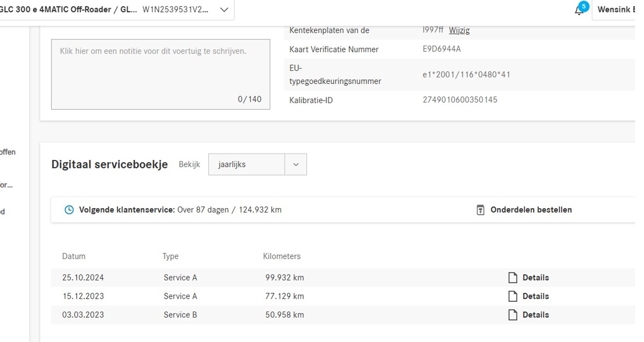This screenshot has height=342, width=644.
Task: Click the Kilometers column header
Action: [282, 256]
